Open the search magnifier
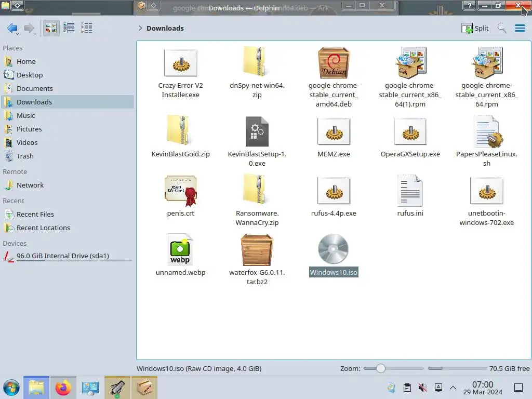532x399 pixels. click(x=502, y=28)
